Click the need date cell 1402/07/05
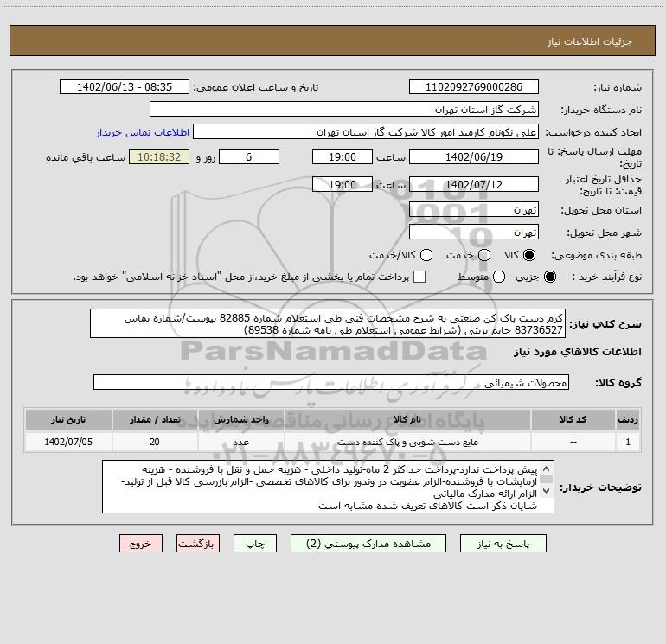 (x=68, y=442)
